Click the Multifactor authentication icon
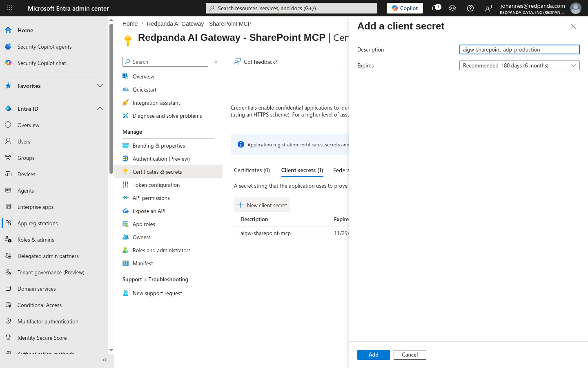Screen dimensions: 588x368 [8, 321]
